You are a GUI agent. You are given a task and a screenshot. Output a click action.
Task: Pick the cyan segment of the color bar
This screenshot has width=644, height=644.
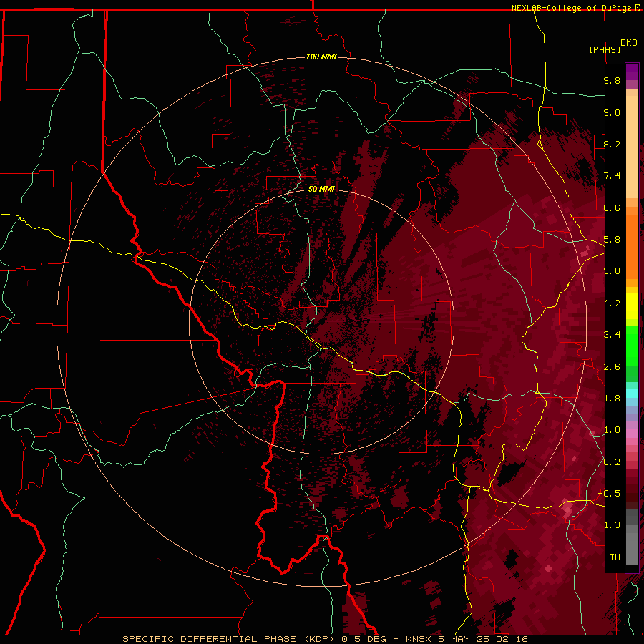click(x=632, y=394)
